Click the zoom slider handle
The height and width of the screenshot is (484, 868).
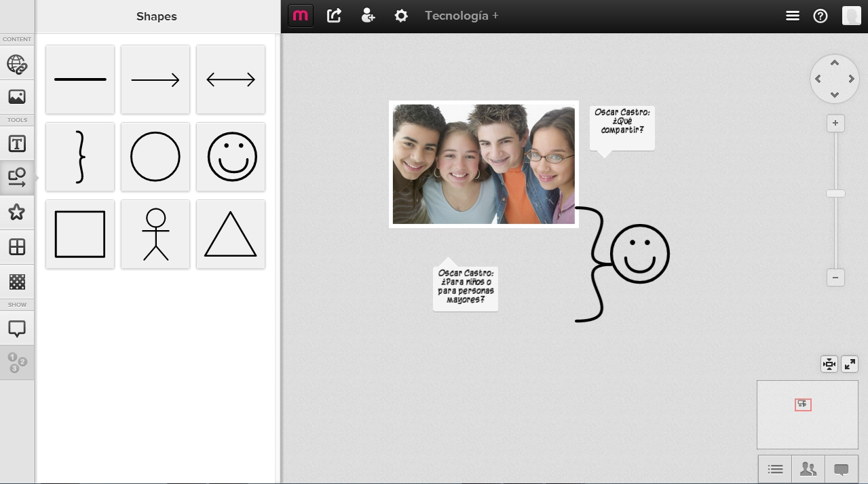click(x=835, y=193)
